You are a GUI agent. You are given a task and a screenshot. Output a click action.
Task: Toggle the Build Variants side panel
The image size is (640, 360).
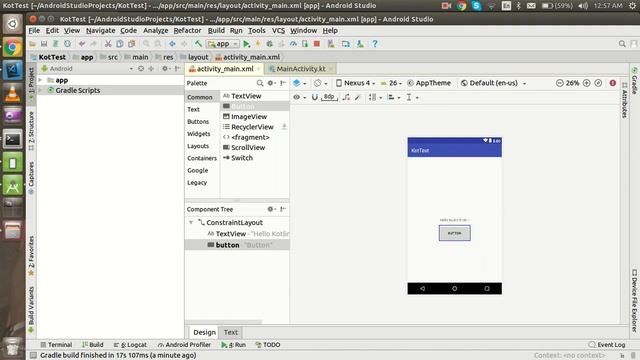pyautogui.click(x=31, y=309)
